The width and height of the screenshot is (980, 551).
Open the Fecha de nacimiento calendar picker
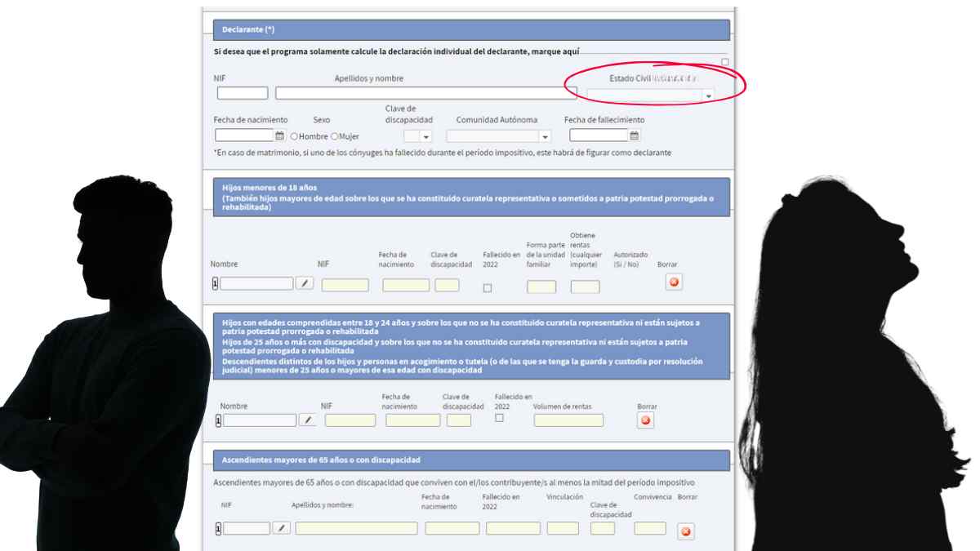coord(279,136)
